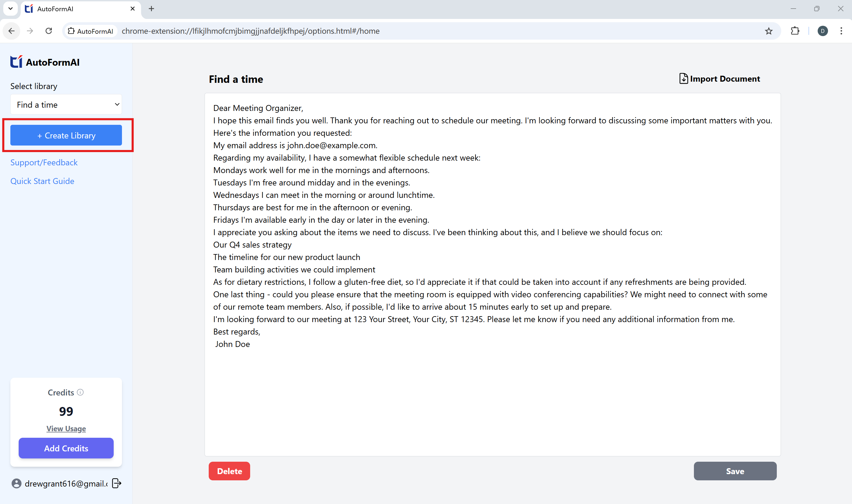The width and height of the screenshot is (852, 504).
Task: Bookmark this page with the star icon
Action: tap(769, 31)
